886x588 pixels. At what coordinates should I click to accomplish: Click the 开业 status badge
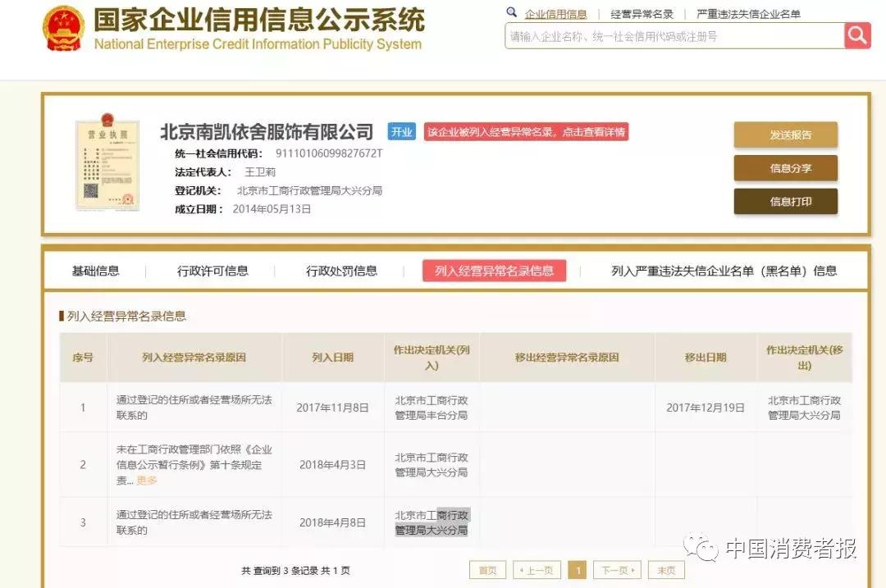pos(401,131)
